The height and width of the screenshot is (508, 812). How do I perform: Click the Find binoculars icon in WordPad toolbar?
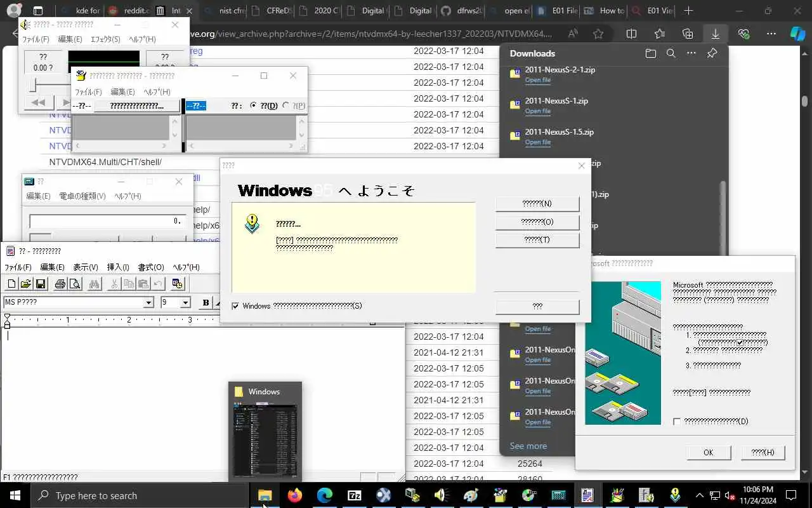pyautogui.click(x=95, y=284)
